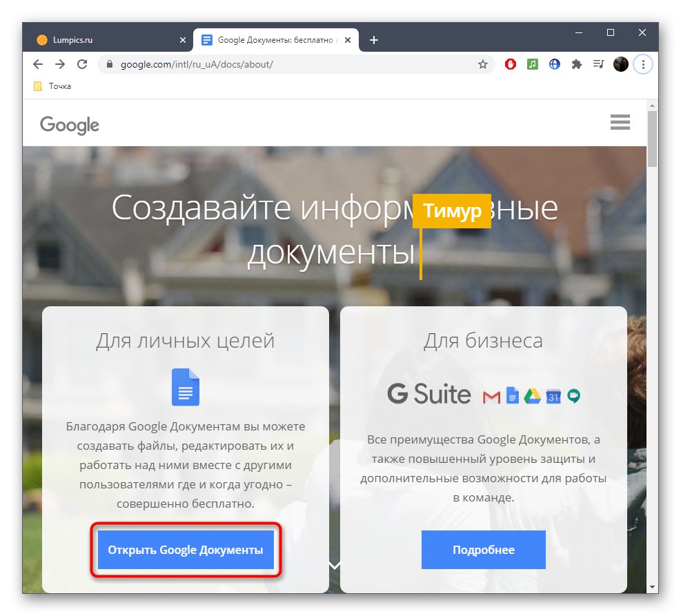Screen dimensions: 681x616
Task: Click the Google logo in the page header
Action: (68, 125)
